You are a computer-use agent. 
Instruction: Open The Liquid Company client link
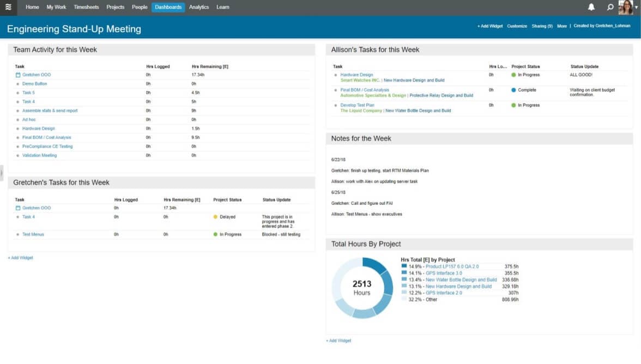click(361, 111)
